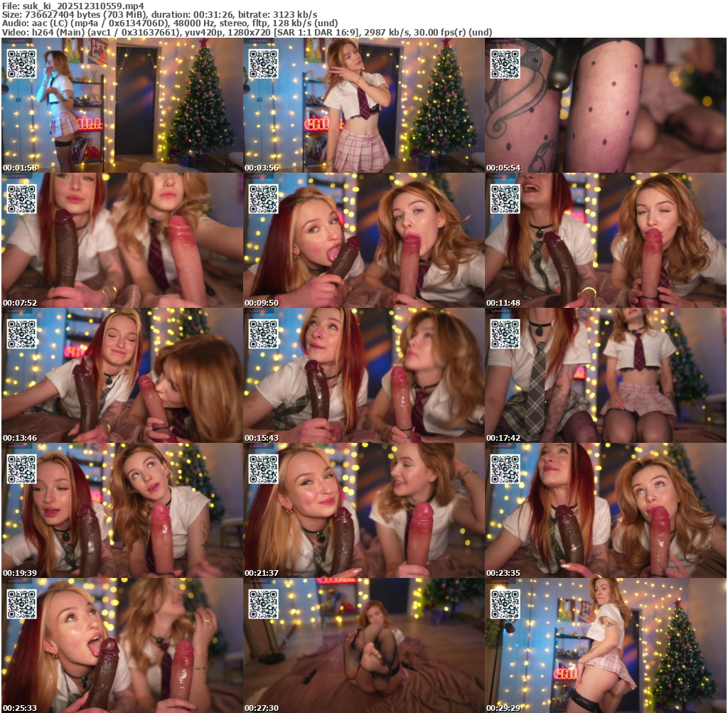Click the Size and duration info line

(160, 14)
